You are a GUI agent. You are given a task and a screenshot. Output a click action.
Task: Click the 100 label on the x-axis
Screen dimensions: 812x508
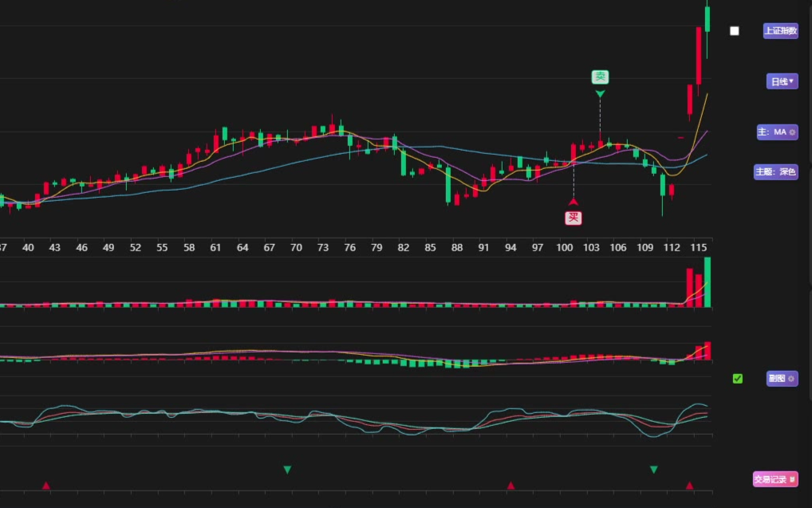[565, 248]
